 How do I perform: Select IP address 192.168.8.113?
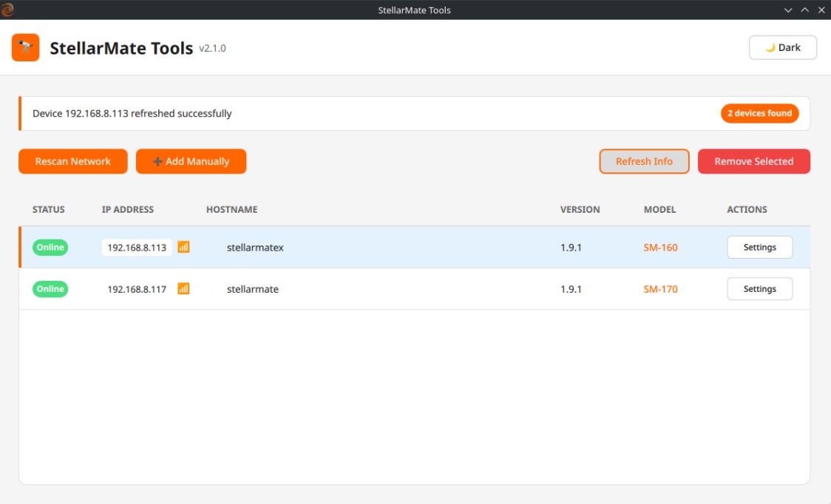click(137, 248)
